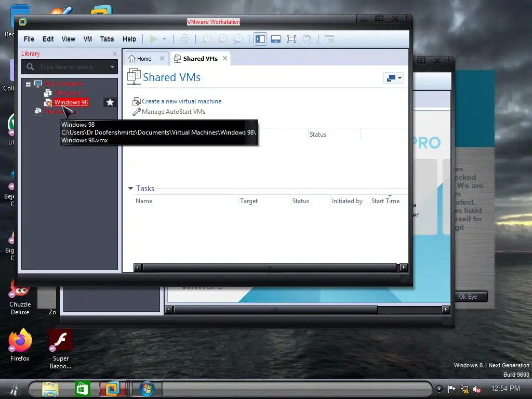Collapse the My Computer tree node

[x=29, y=84]
